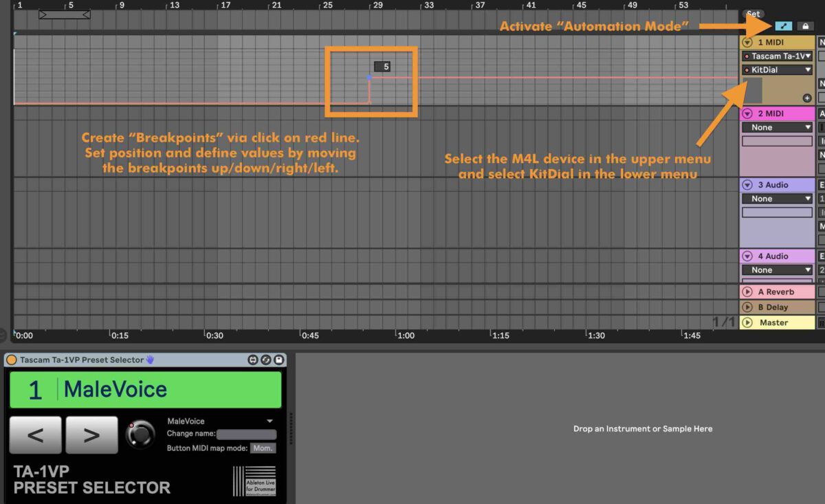The height and width of the screenshot is (504, 825).
Task: Toggle Automation Mode button
Action: tap(783, 26)
